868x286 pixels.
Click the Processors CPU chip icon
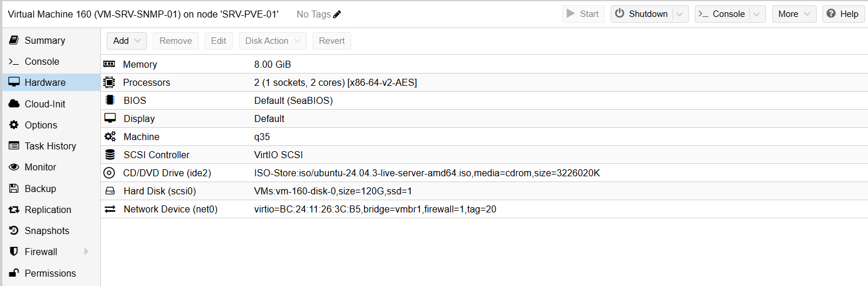109,82
